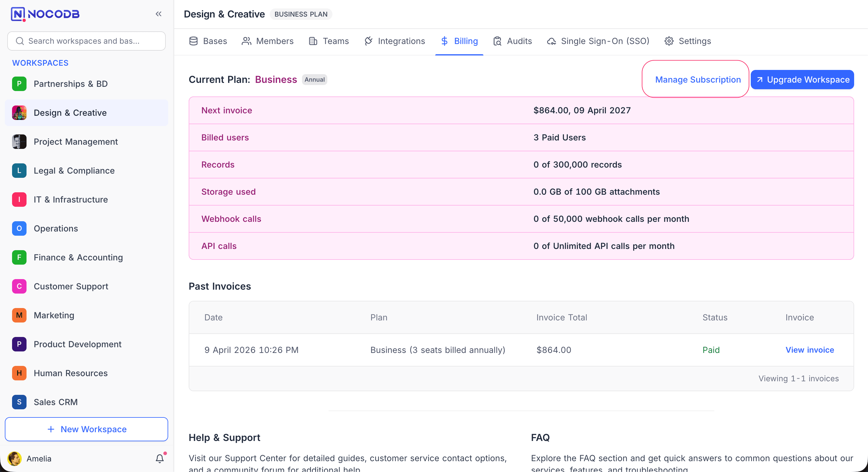868x472 pixels.
Task: Click New Workspace button
Action: (x=86, y=429)
